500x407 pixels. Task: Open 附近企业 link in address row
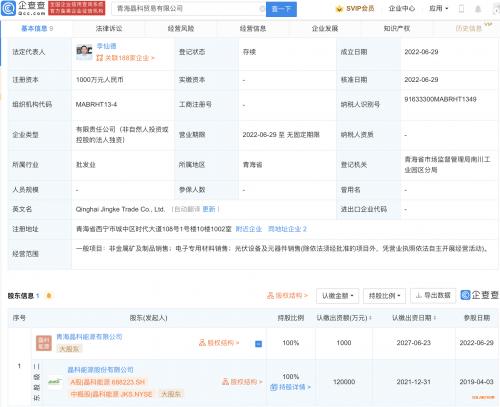[x=249, y=229]
